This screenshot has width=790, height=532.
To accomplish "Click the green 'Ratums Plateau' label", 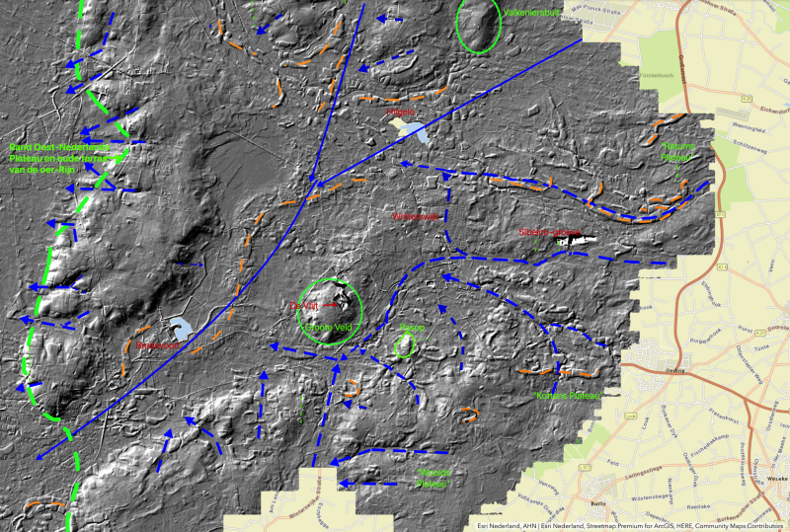I will [678, 151].
